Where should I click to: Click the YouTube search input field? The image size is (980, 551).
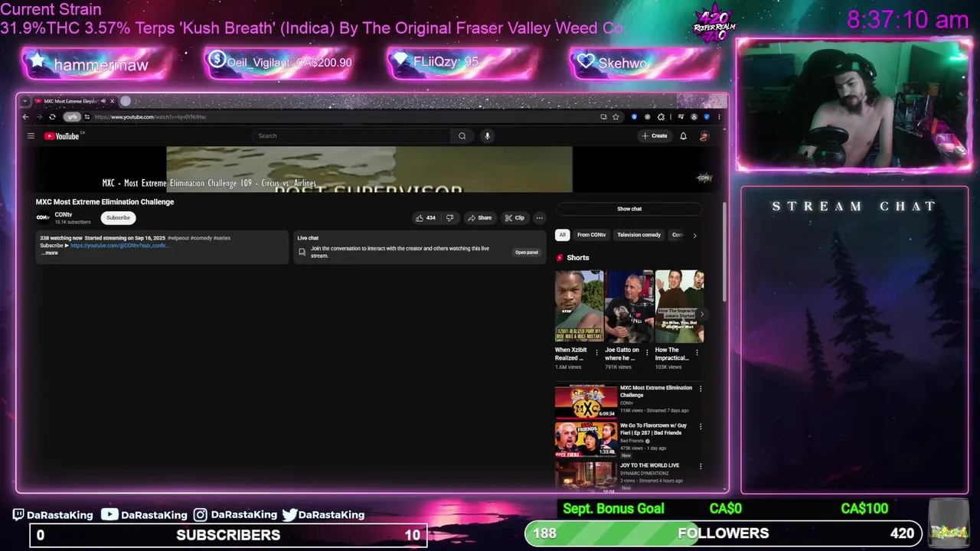352,136
